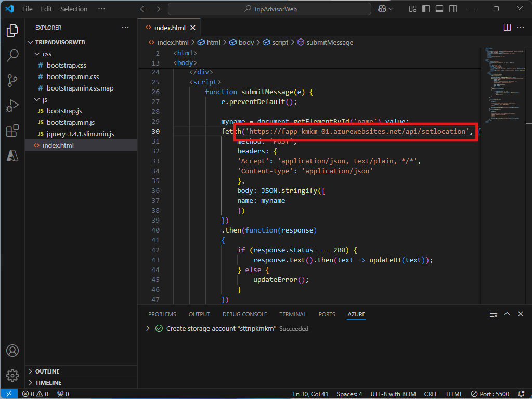
Task: Toggle bottom Panel visibility
Action: (x=439, y=9)
